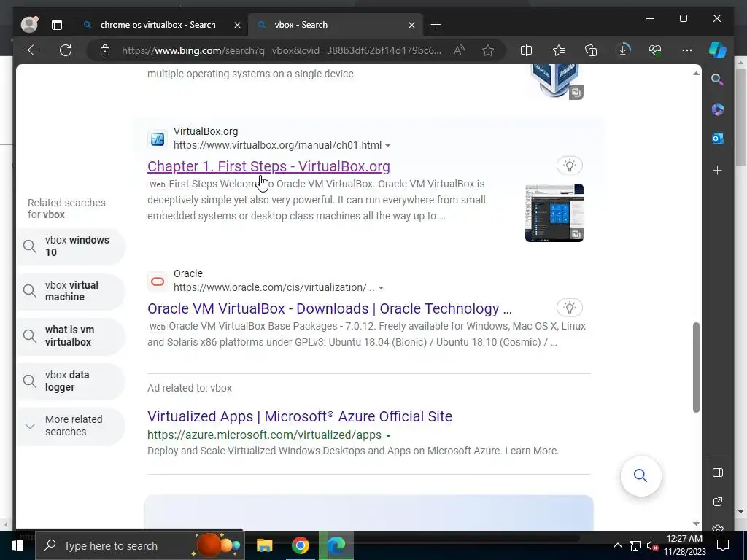This screenshot has width=747, height=560.
Task: Open Settings and more ellipsis menu
Action: coord(686,50)
